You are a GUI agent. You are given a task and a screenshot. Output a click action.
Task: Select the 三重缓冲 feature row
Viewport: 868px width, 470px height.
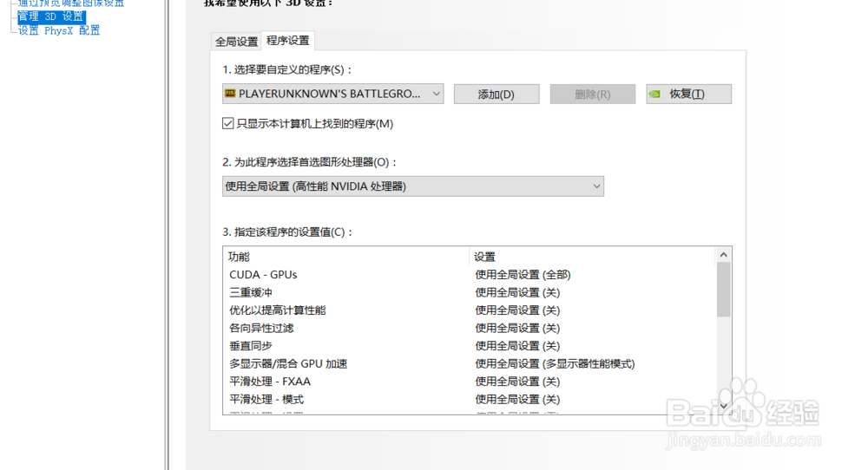pyautogui.click(x=470, y=292)
